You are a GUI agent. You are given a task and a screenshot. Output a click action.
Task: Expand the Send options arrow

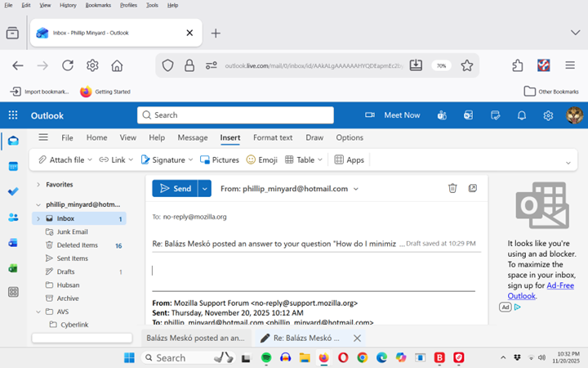(x=204, y=188)
